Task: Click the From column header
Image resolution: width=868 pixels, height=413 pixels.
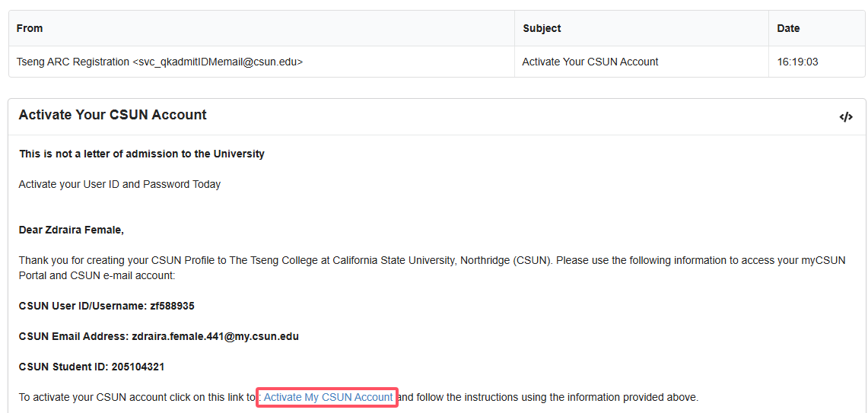Action: click(x=261, y=28)
